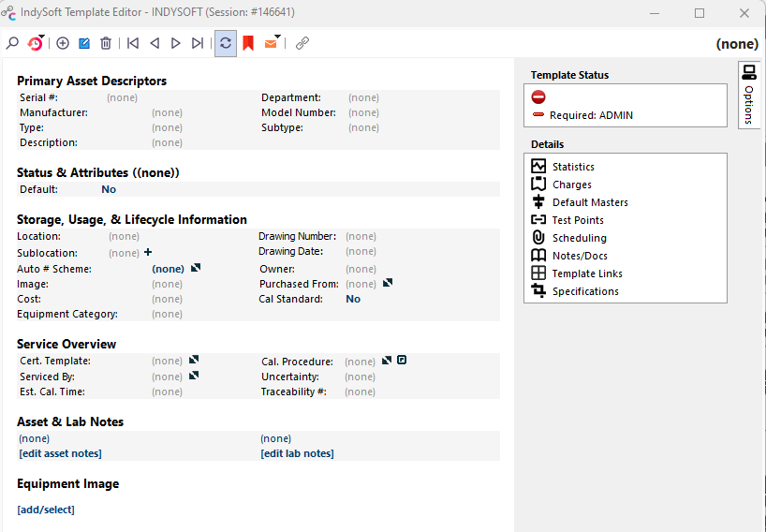This screenshot has width=766, height=532.
Task: Click the chain link toolbar icon
Action: tap(302, 43)
